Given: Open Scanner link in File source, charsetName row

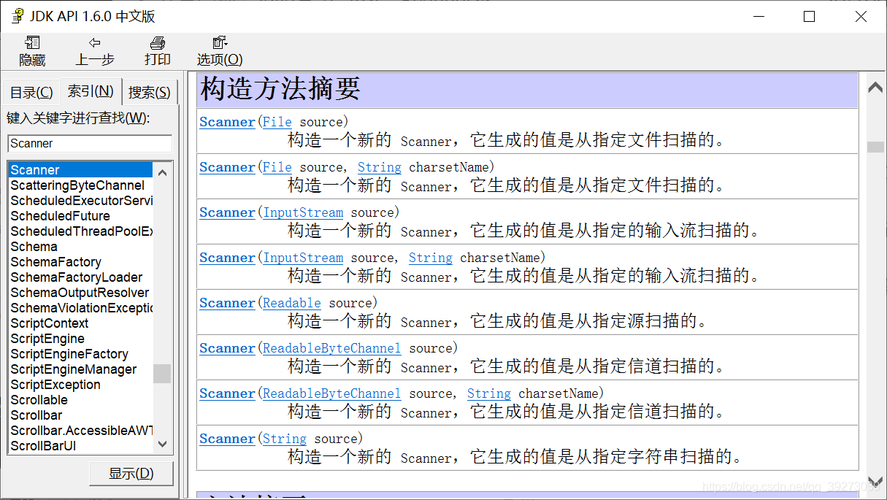Looking at the screenshot, I should point(227,167).
